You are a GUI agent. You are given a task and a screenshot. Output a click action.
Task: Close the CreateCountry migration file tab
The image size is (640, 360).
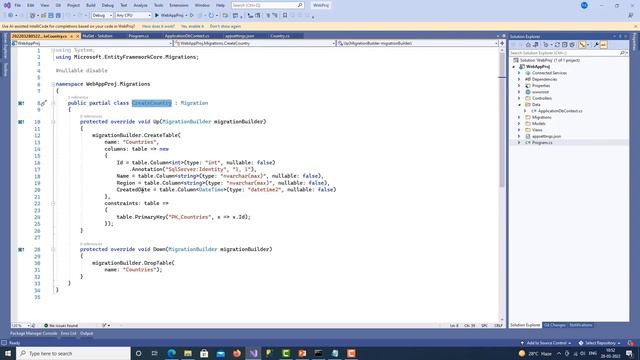(x=78, y=36)
